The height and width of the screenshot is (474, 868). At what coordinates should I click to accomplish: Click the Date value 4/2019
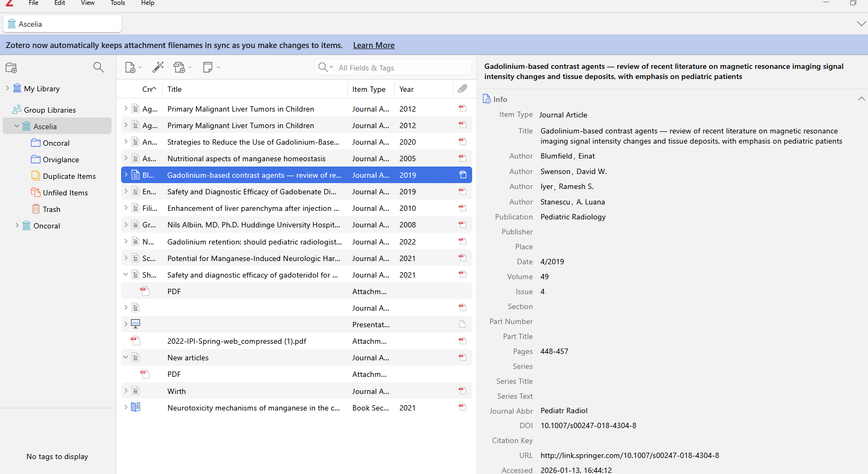[x=552, y=262]
